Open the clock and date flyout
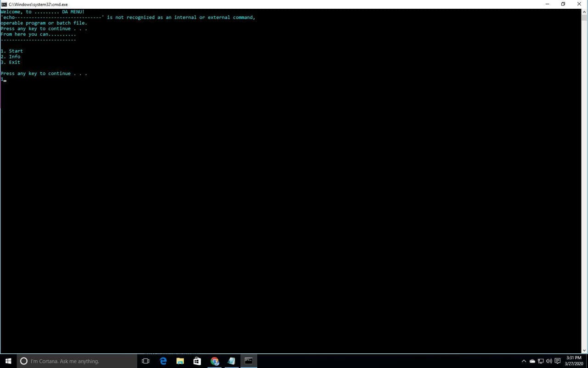This screenshot has height=368, width=588. [x=574, y=361]
